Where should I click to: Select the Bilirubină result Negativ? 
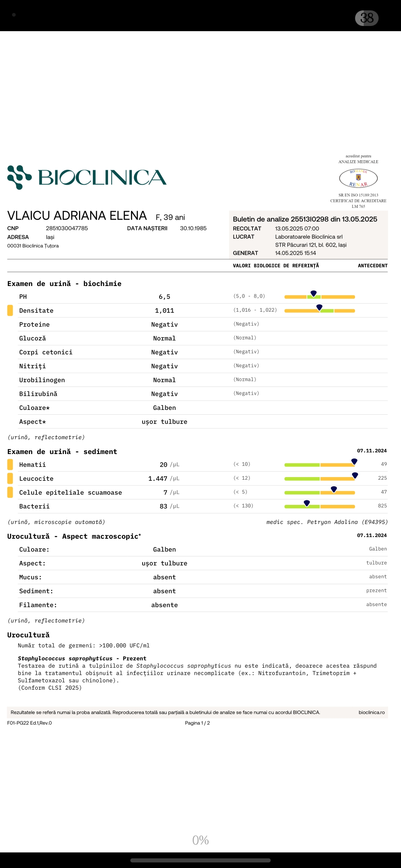click(x=164, y=394)
